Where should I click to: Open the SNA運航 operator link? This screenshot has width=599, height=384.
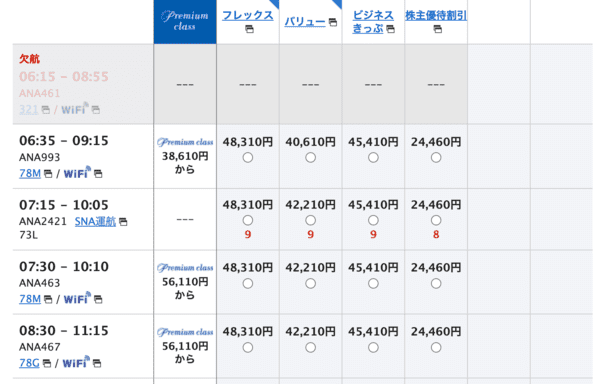pyautogui.click(x=95, y=221)
